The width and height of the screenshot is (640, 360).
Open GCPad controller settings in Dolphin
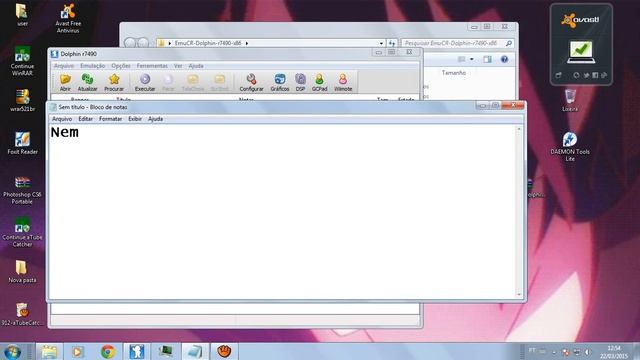[x=319, y=82]
